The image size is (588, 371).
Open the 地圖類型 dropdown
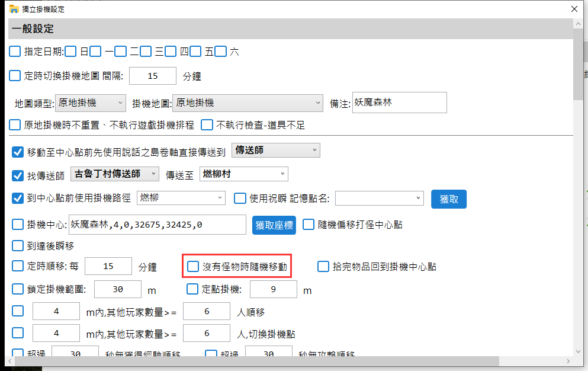pos(90,103)
